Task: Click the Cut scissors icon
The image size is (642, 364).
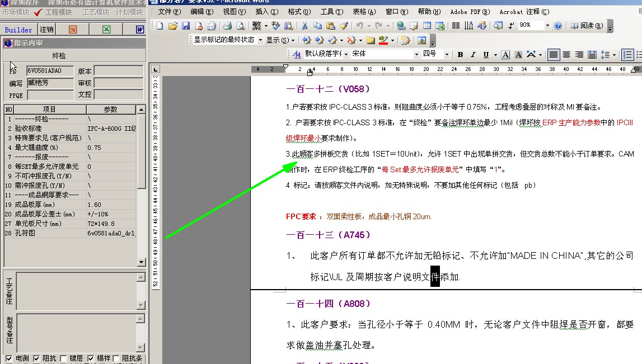Action: pos(304,26)
